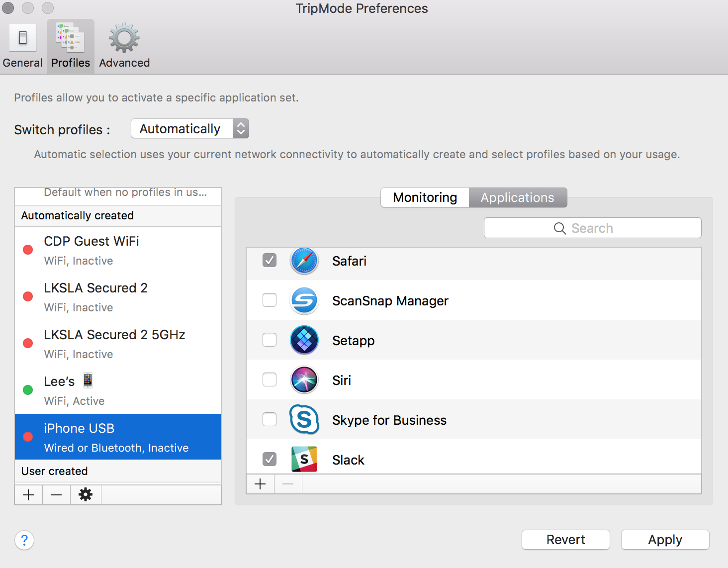The height and width of the screenshot is (568, 728).
Task: Click the Slack app name
Action: coord(349,460)
